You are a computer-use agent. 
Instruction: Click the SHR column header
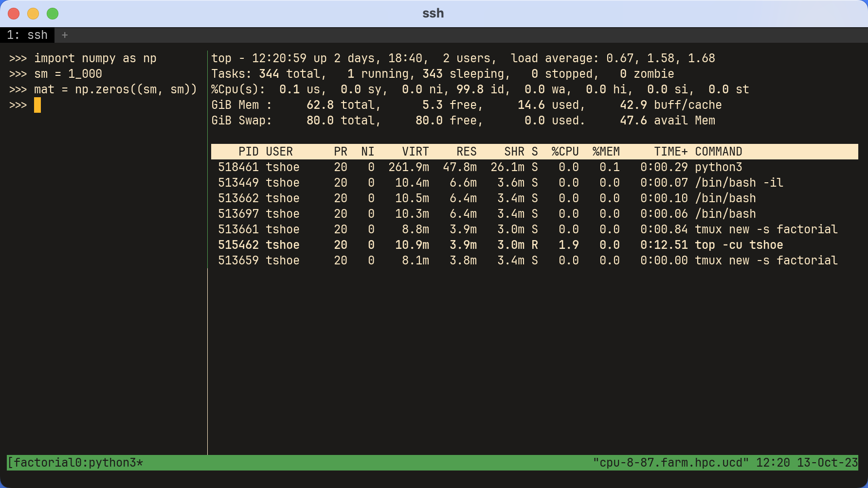click(514, 152)
